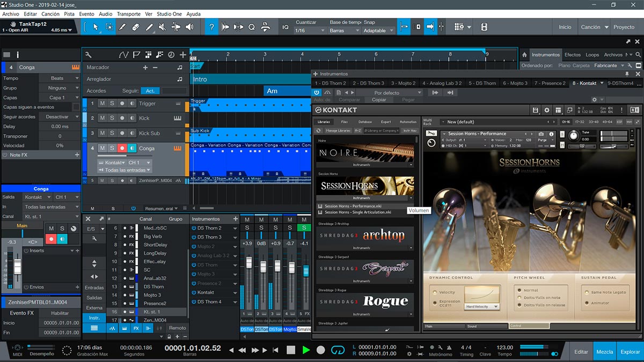Screen dimensions: 644x362
Task: Open the Hard Velocity curve dropdown
Action: (482, 307)
